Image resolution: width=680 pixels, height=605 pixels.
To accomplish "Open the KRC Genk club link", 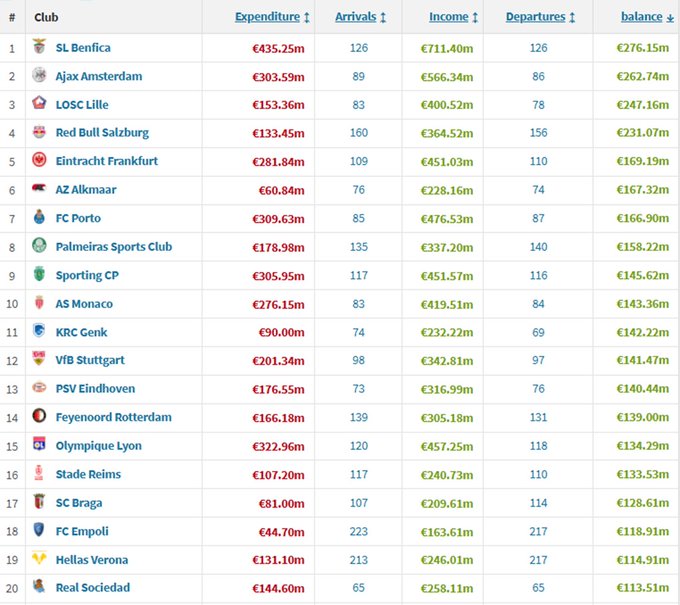I will 82,332.
